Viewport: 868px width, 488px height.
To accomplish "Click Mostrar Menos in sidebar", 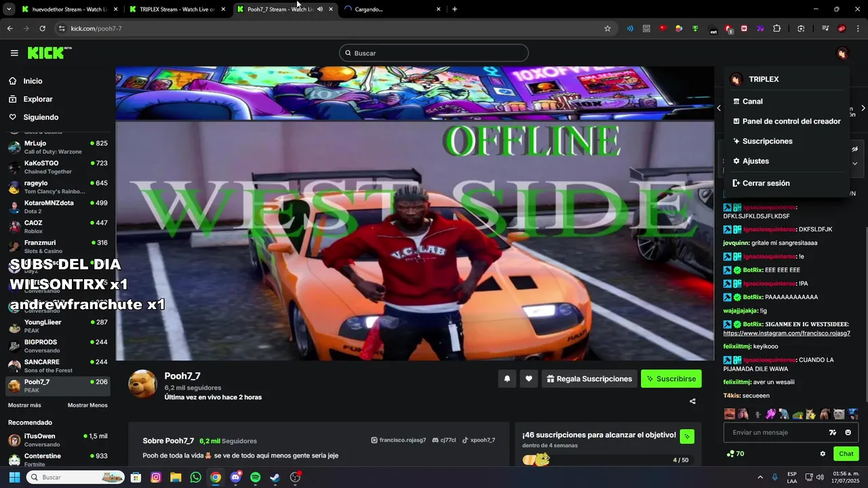I will click(x=87, y=405).
